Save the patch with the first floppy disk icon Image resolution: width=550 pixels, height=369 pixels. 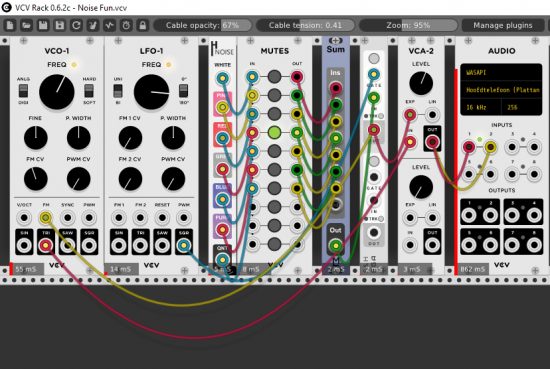click(43, 25)
